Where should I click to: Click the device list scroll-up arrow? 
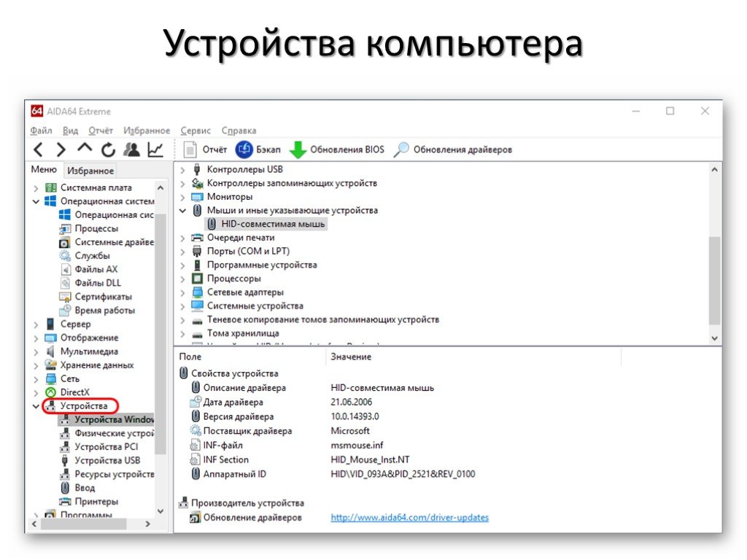point(714,169)
